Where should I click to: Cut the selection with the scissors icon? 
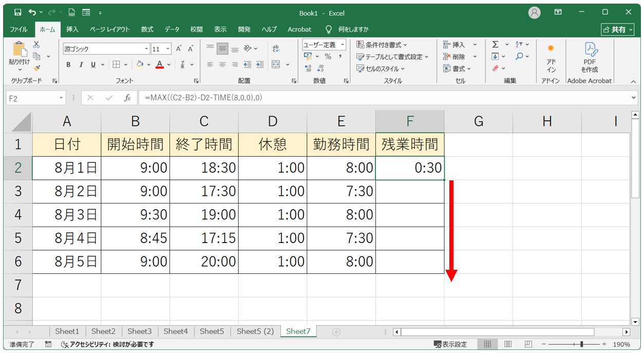[x=36, y=45]
